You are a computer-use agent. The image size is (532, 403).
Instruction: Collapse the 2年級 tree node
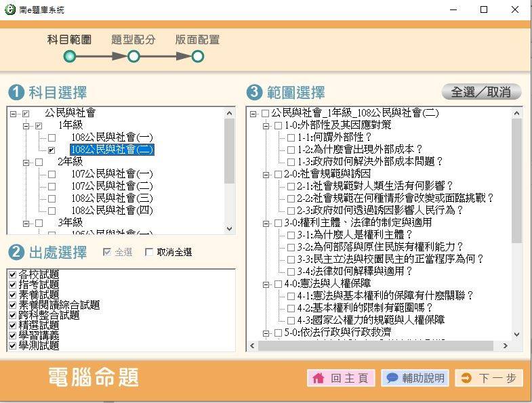pyautogui.click(x=26, y=163)
